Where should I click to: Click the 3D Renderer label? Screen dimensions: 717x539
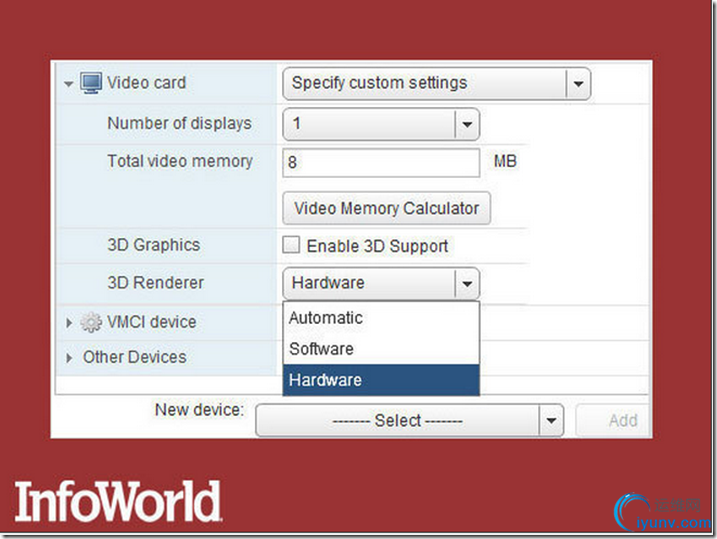coord(155,283)
